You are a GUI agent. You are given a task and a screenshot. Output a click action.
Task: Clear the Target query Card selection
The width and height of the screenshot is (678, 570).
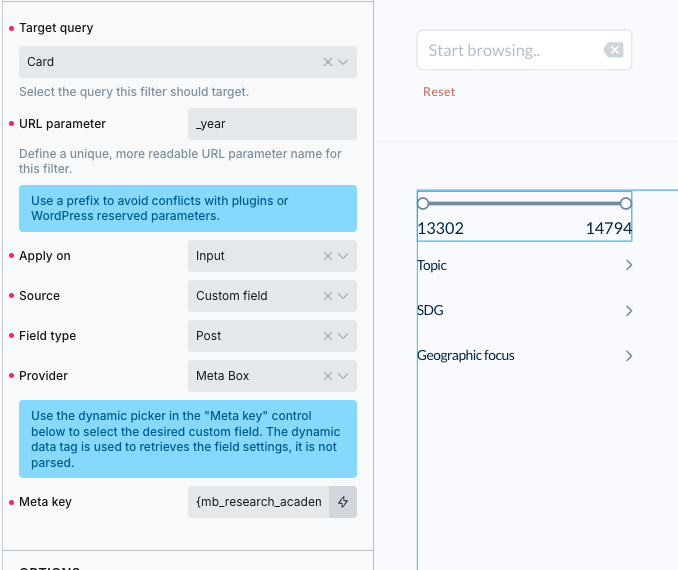click(328, 62)
